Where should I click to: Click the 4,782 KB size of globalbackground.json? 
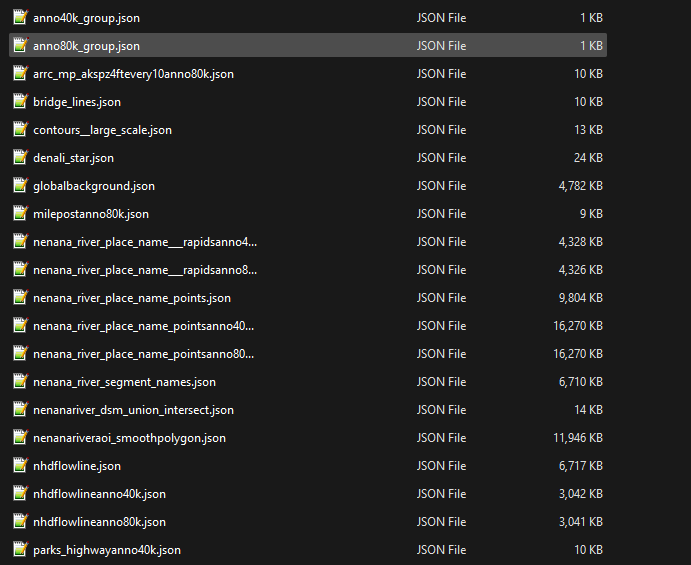(580, 186)
